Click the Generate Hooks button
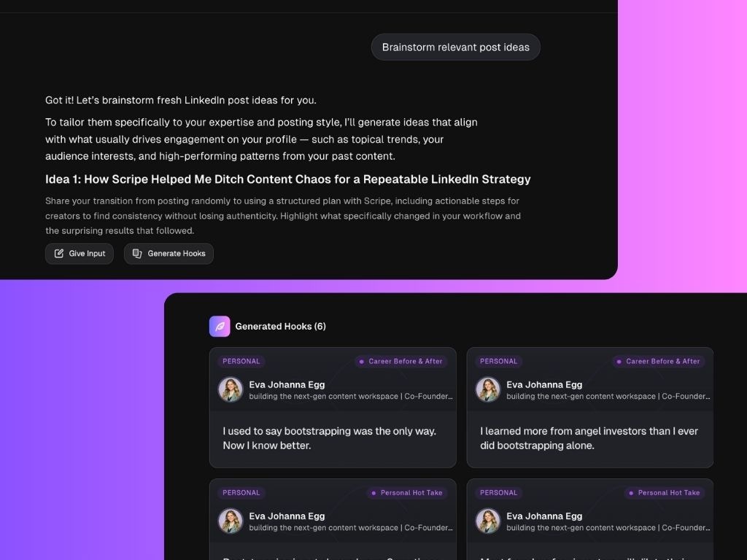Image resolution: width=747 pixels, height=560 pixels. [169, 253]
